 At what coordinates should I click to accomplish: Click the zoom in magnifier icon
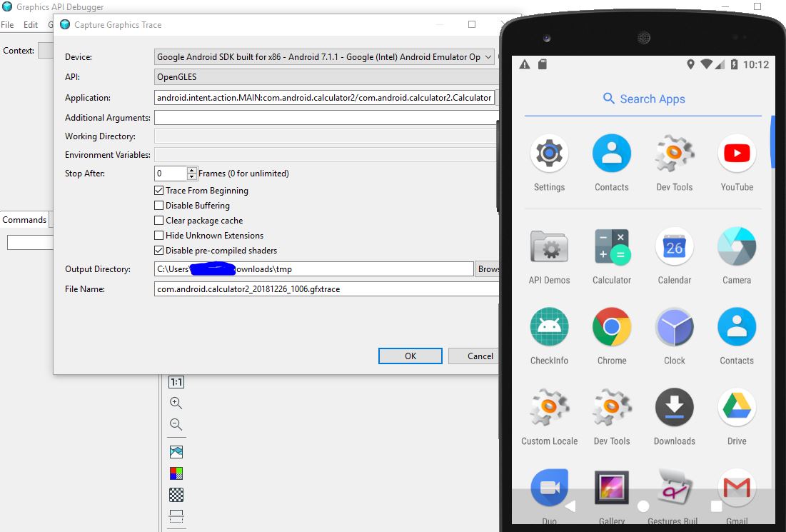tap(176, 403)
